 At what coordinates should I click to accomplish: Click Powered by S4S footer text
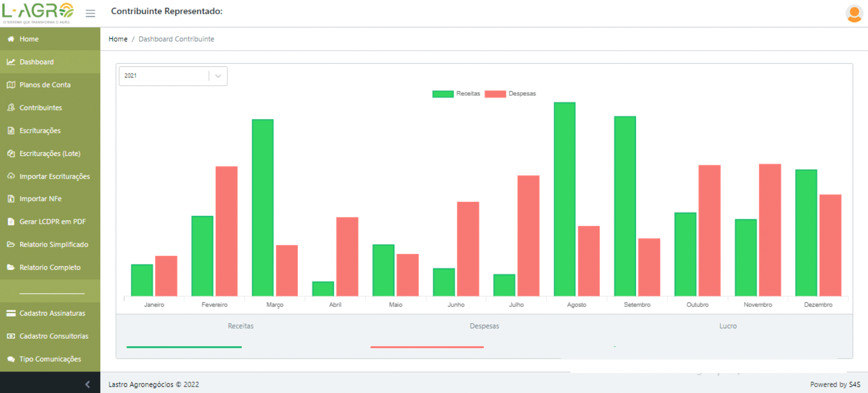pyautogui.click(x=835, y=385)
